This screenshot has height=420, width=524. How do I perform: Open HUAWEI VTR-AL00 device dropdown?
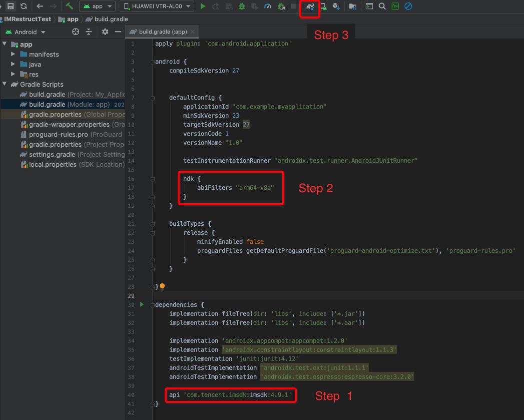[156, 7]
